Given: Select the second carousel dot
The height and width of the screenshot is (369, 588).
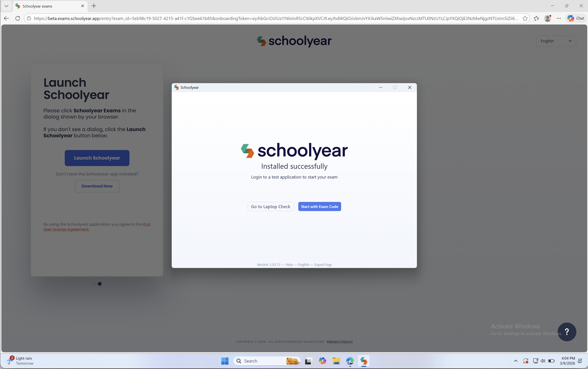Looking at the screenshot, I should click(100, 284).
